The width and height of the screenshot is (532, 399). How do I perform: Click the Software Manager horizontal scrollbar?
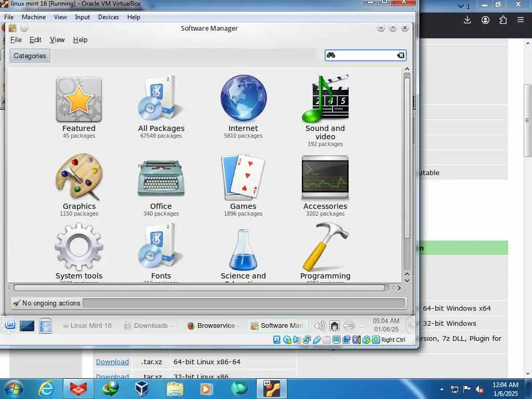[x=199, y=288]
